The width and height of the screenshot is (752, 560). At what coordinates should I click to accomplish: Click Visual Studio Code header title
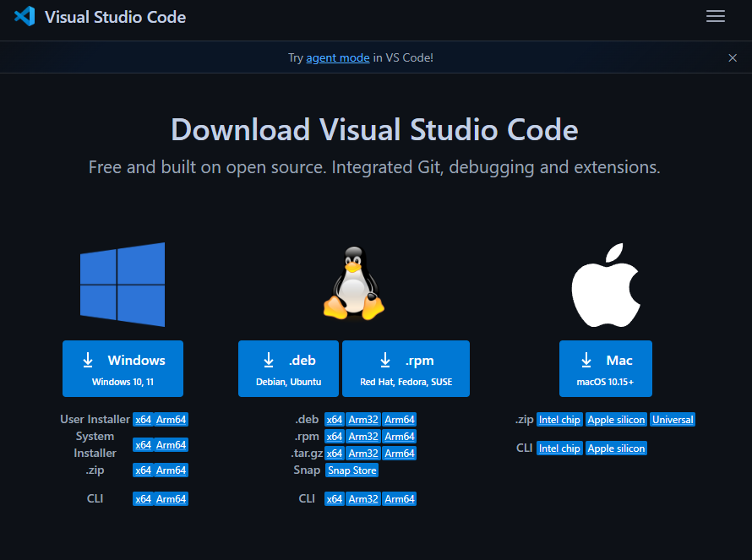coord(115,17)
